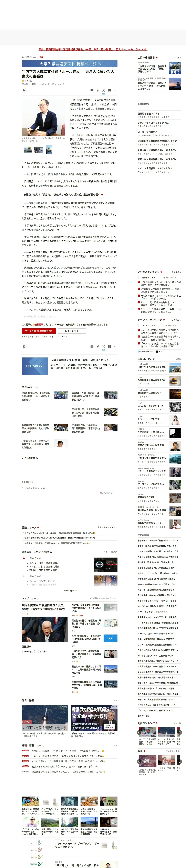Open 読売新聞主筆の渡辺恒雄さん死去 top news
Screen dimensions: 186x868
[x=44, y=607]
